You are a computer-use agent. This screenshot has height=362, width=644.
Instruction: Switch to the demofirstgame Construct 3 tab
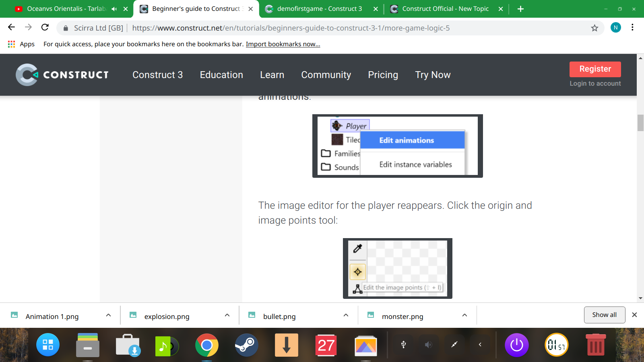click(x=319, y=9)
